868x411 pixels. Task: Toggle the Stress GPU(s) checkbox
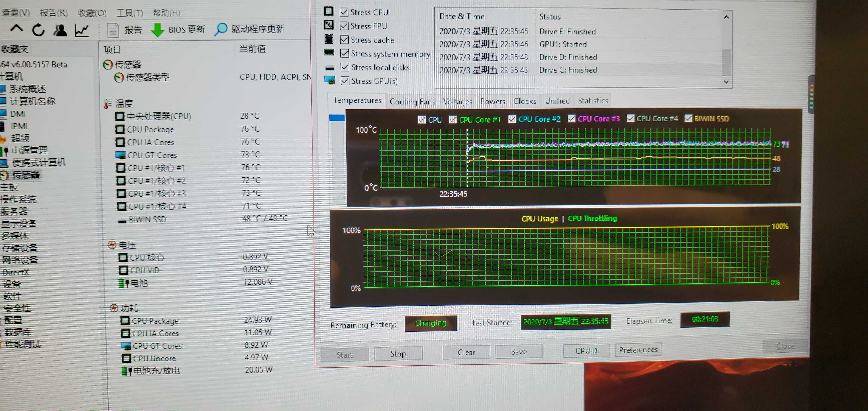(x=345, y=81)
